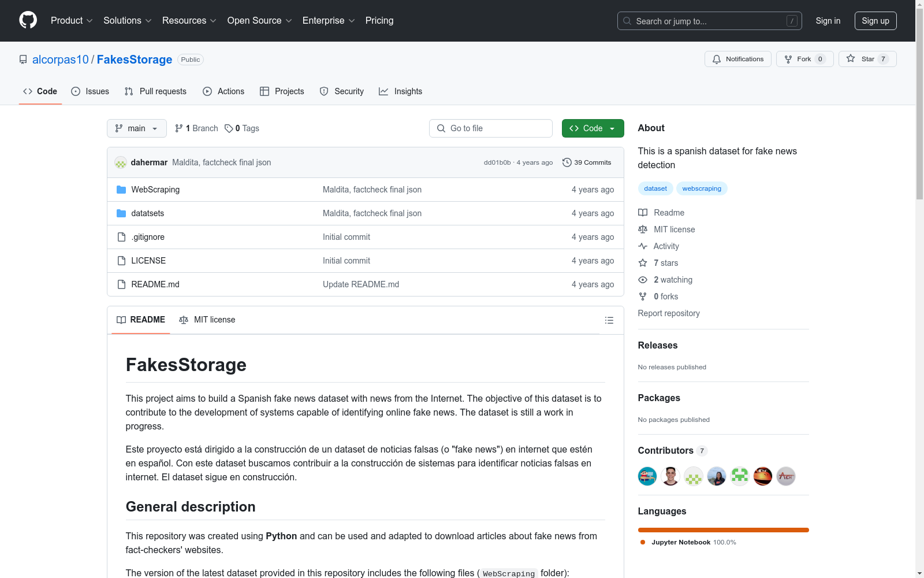Open the README outline list icon

point(609,320)
